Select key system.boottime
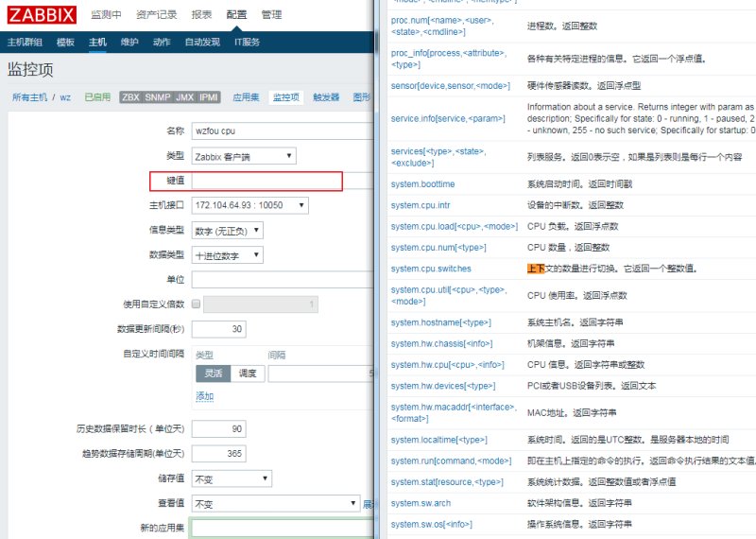 (x=422, y=183)
